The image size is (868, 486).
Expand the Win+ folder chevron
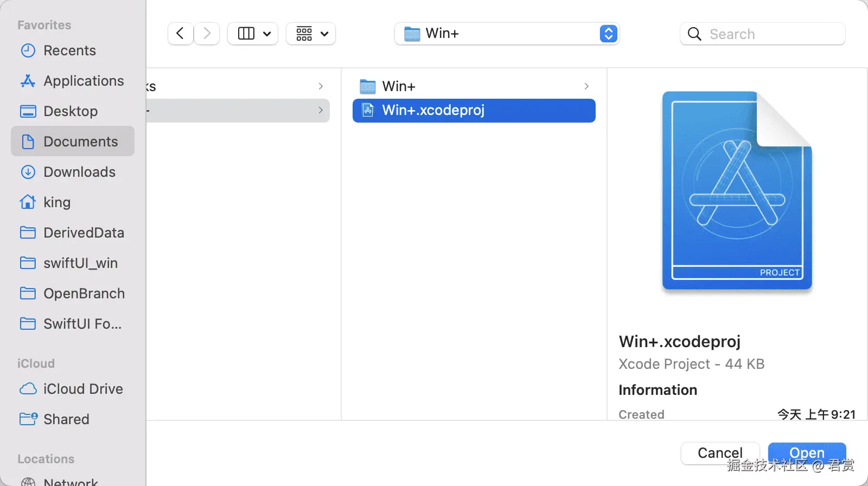[586, 86]
